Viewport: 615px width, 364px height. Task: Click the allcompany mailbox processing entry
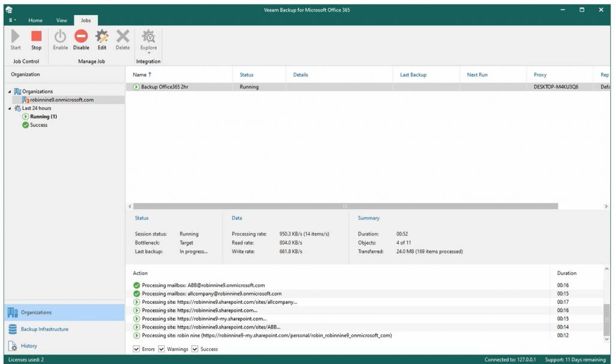click(211, 293)
